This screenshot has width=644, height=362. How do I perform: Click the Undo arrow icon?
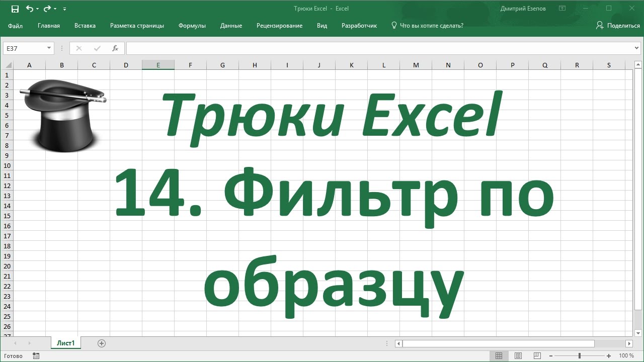[30, 9]
